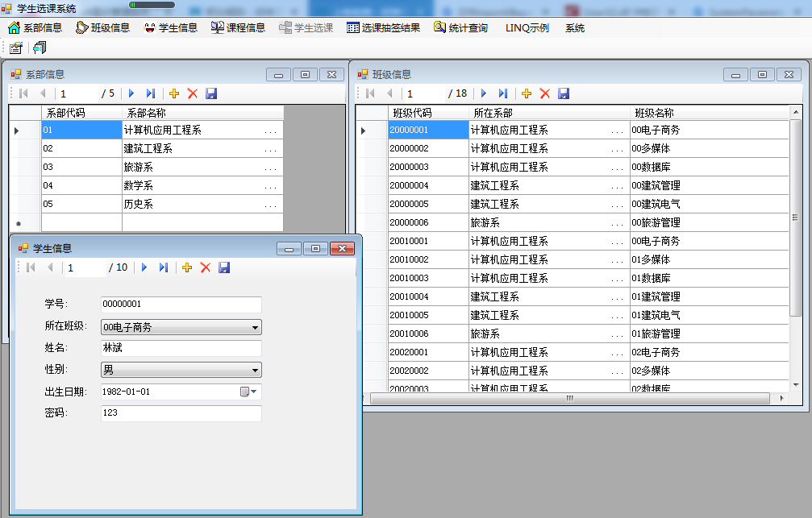The height and width of the screenshot is (518, 812).
Task: Open the 出生日期 calendar picker
Action: [248, 392]
